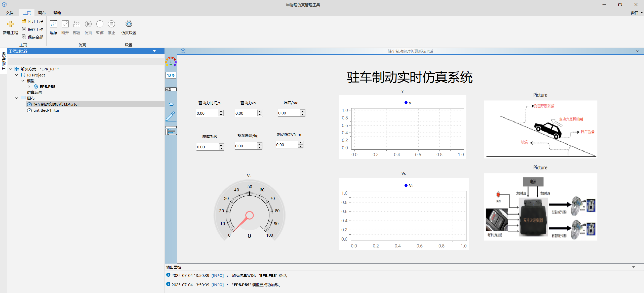Open the 文件 menu
Screen dimensions: 644x293
pos(10,13)
